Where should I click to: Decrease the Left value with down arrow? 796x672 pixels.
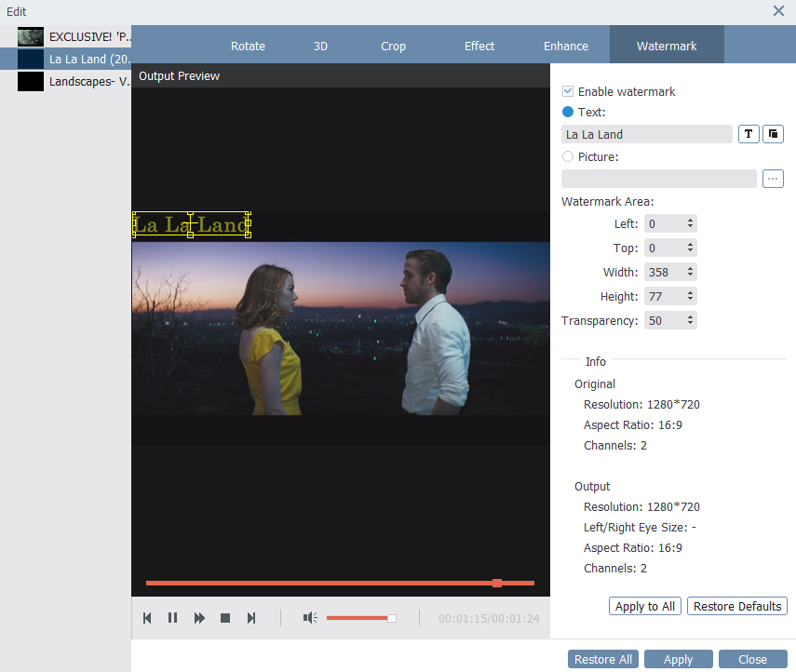(x=690, y=226)
